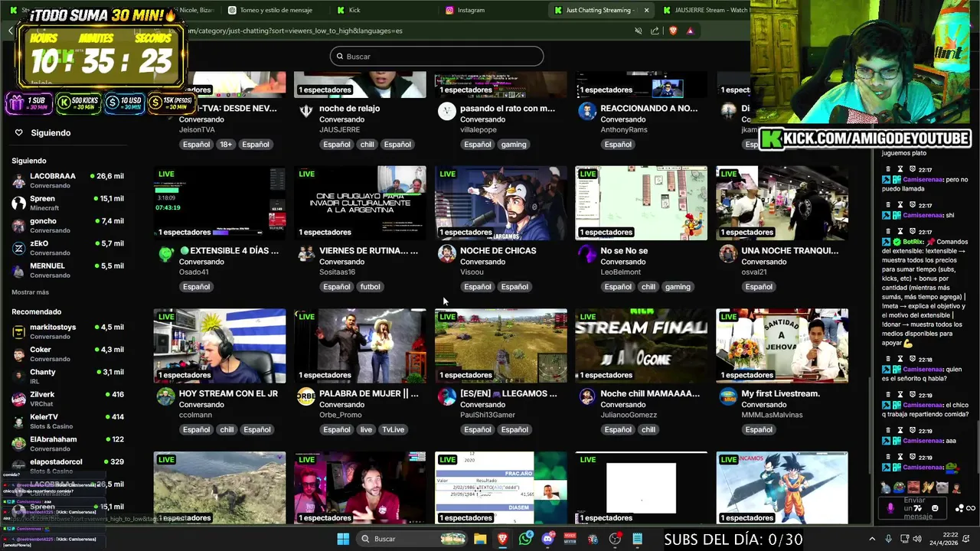Image resolution: width=980 pixels, height=551 pixels.
Task: Switch to the Torneo y estilo de mensaje tab
Action: (276, 10)
